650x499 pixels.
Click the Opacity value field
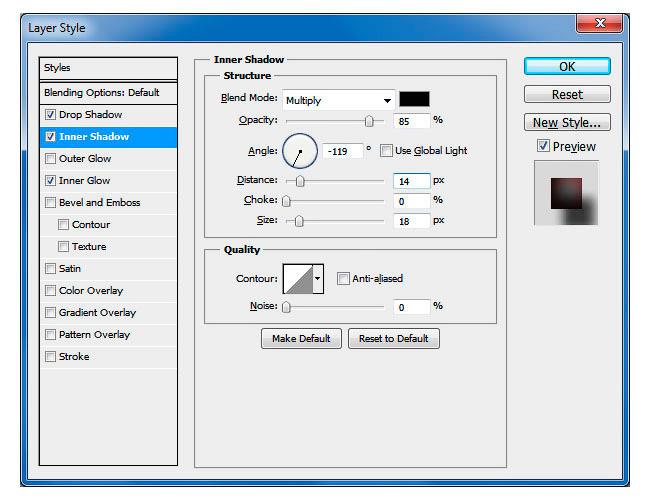[412, 121]
